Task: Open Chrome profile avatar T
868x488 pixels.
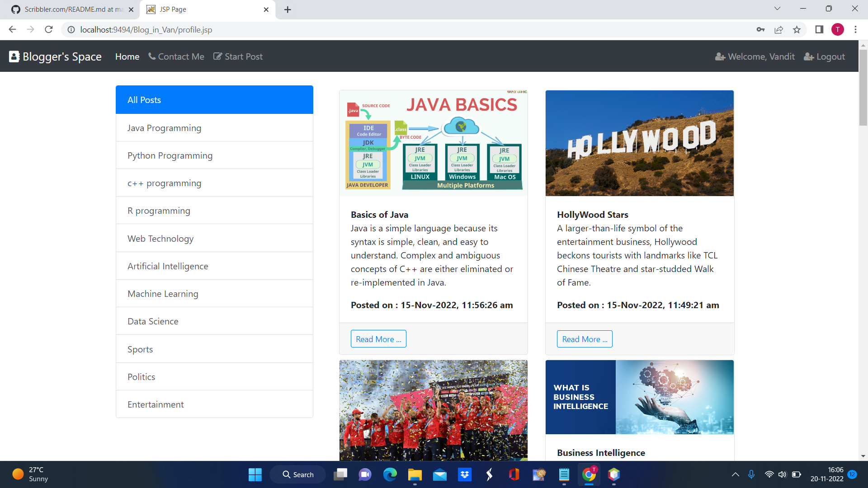Action: point(838,29)
